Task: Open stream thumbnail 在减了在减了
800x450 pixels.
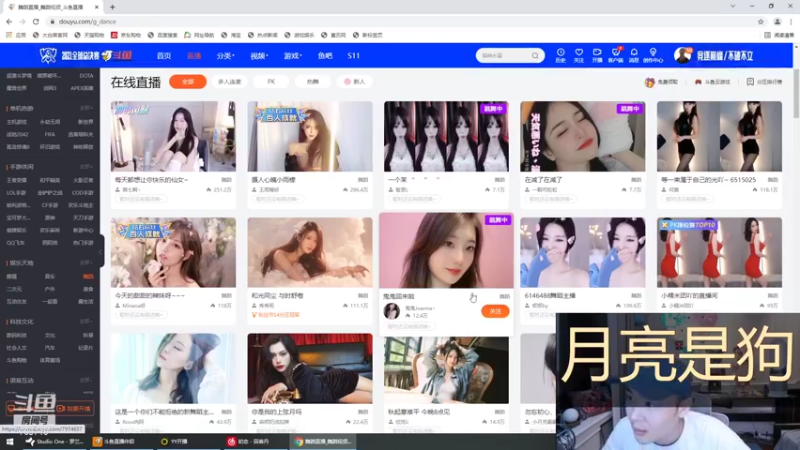Action: click(x=583, y=136)
